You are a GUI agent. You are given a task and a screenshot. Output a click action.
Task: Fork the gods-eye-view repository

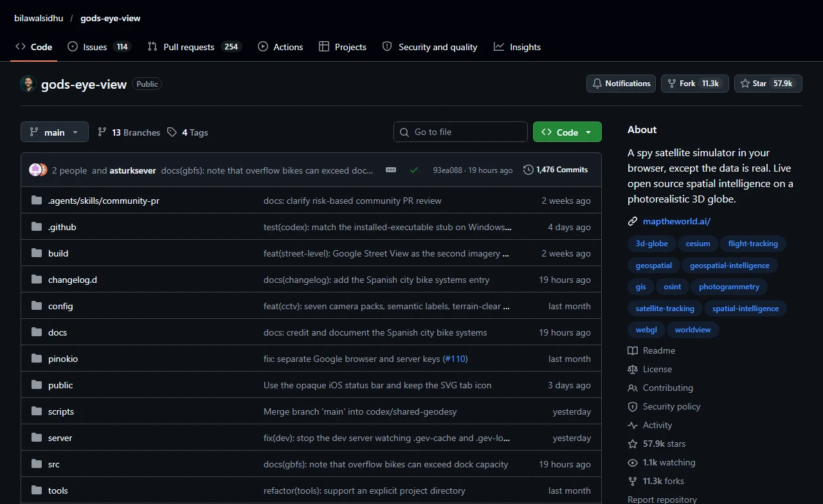694,84
